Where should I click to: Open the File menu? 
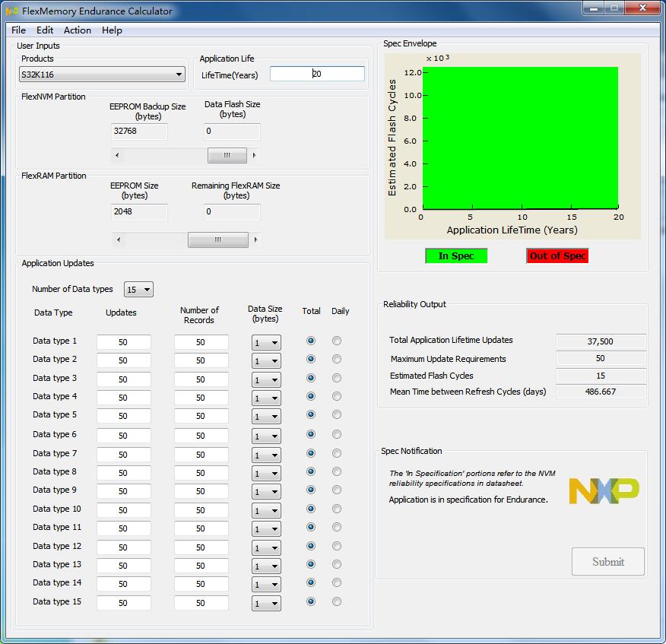click(19, 30)
